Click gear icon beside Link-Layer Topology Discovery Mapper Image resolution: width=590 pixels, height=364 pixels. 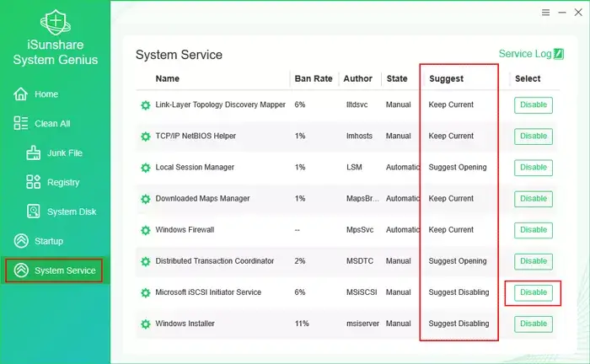coord(145,105)
